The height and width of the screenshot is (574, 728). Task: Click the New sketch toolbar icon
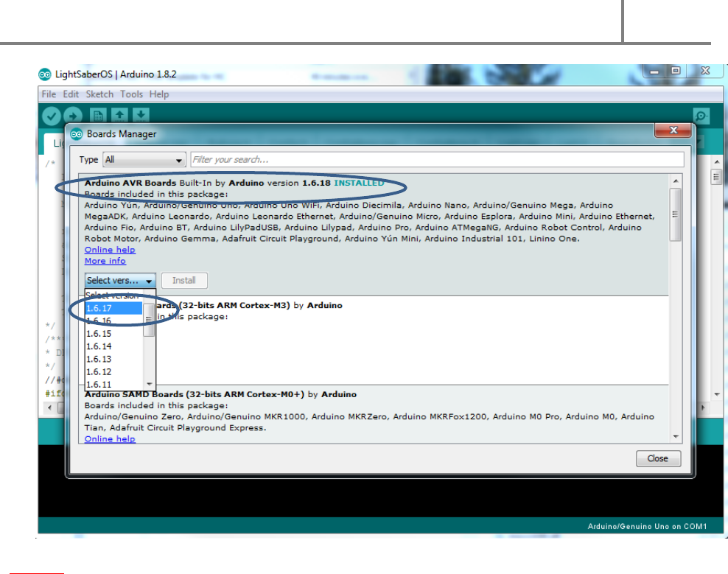[x=98, y=116]
